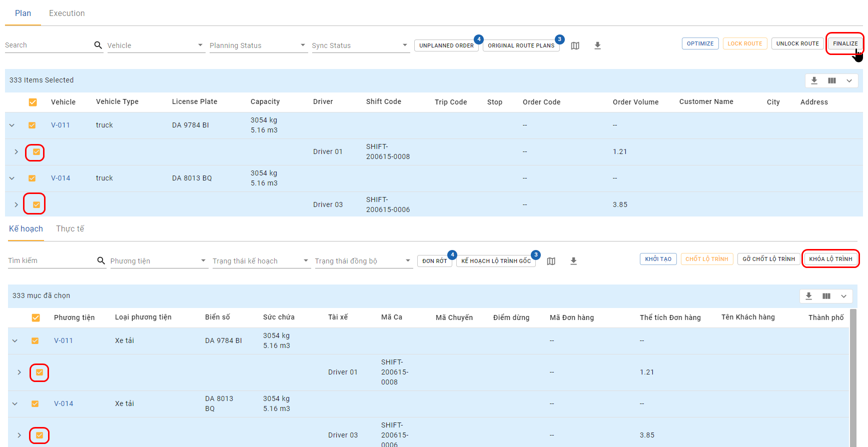The width and height of the screenshot is (868, 447).
Task: Click download icon in '333 Items Selected' bar
Action: coord(814,80)
